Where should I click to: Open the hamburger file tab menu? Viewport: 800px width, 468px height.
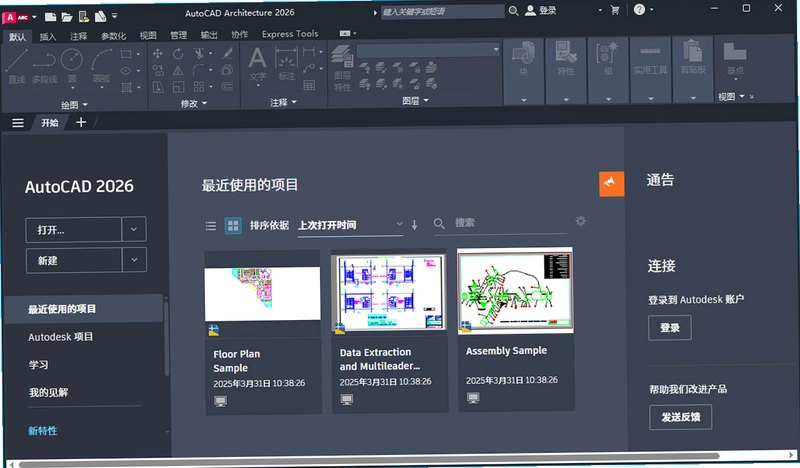pyautogui.click(x=18, y=123)
